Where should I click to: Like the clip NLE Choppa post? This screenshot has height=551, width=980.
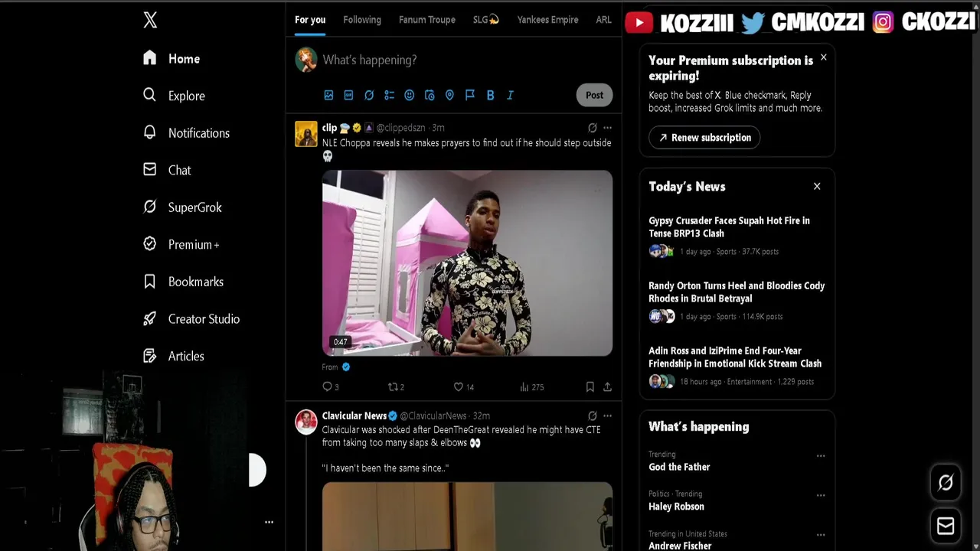pyautogui.click(x=463, y=387)
